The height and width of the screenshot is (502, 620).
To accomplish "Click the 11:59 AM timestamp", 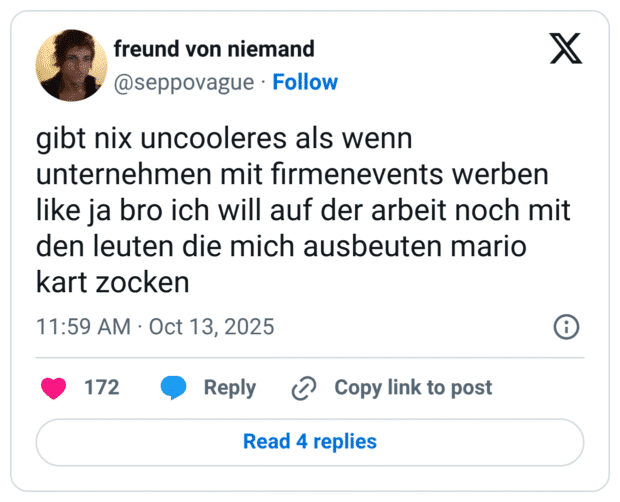I will [82, 327].
